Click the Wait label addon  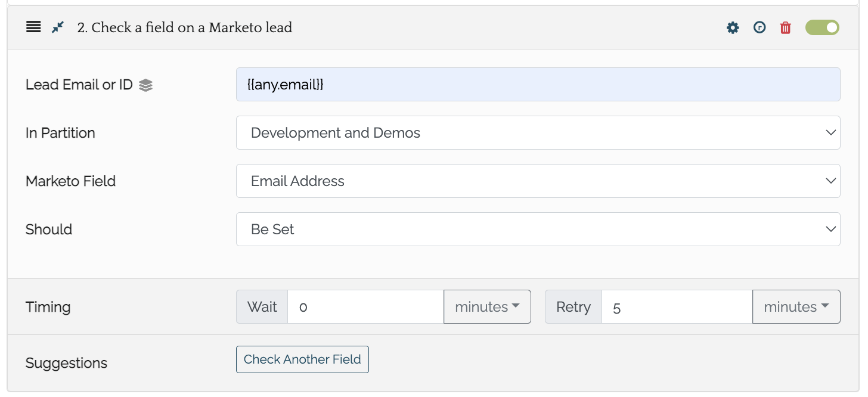click(x=262, y=306)
